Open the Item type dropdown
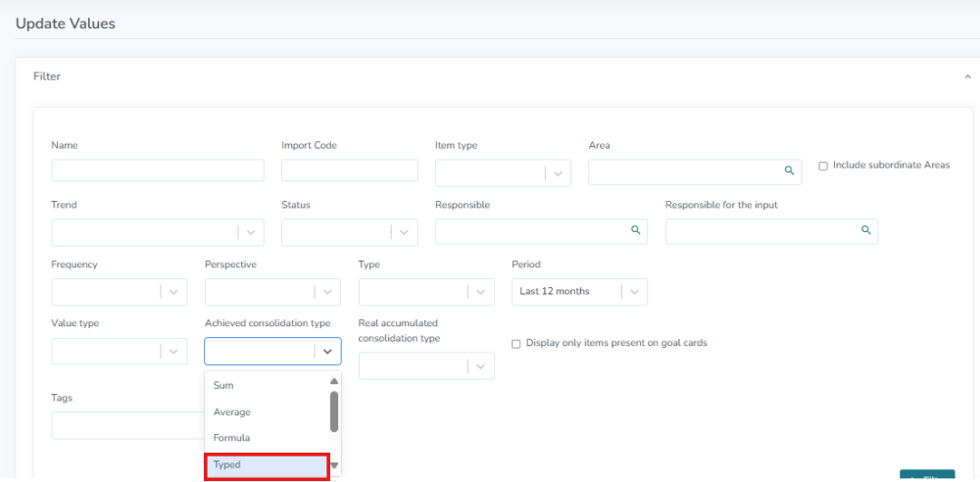 (x=557, y=172)
